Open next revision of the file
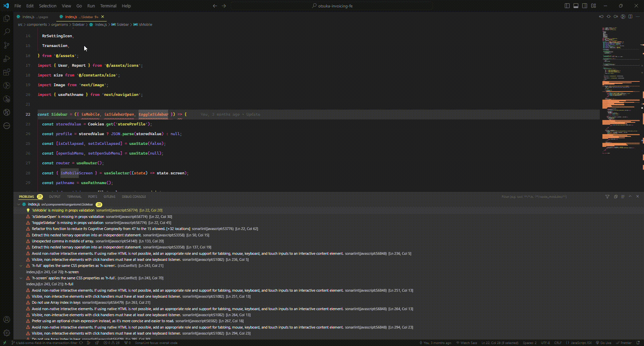Viewport: 644px width, 346px height. (616, 16)
